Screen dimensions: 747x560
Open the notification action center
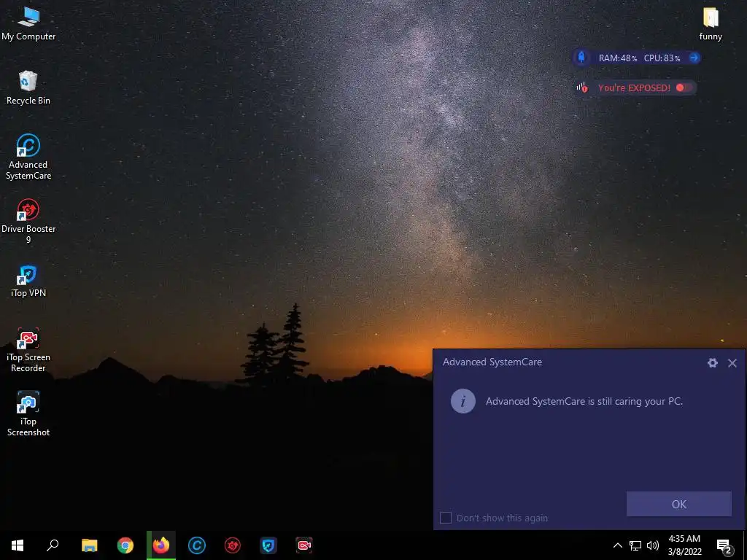pos(724,545)
